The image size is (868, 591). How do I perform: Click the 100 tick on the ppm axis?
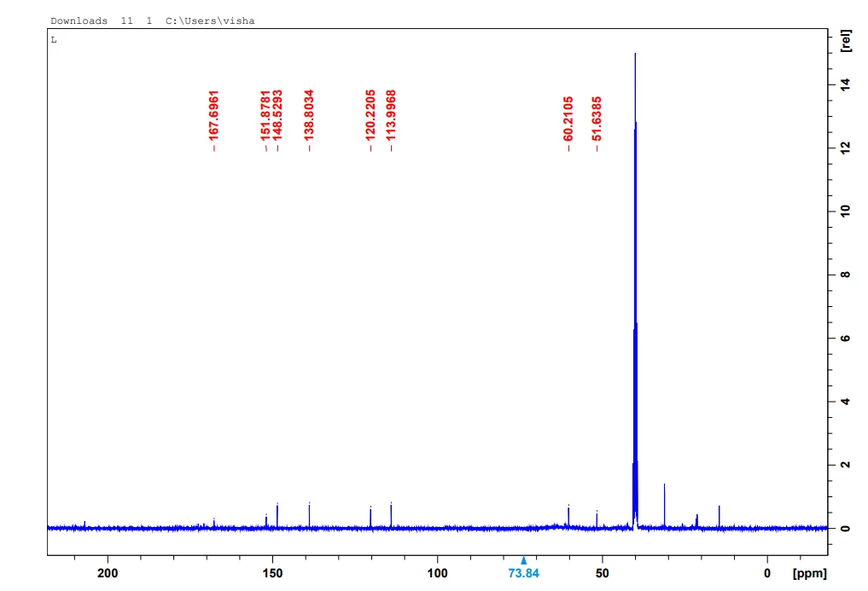[x=437, y=574]
